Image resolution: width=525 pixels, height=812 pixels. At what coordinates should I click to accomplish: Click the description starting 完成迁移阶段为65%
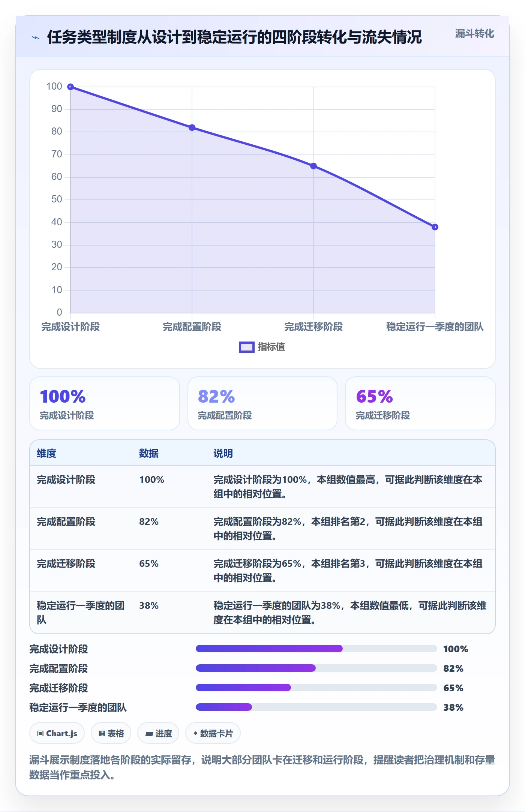coord(348,571)
